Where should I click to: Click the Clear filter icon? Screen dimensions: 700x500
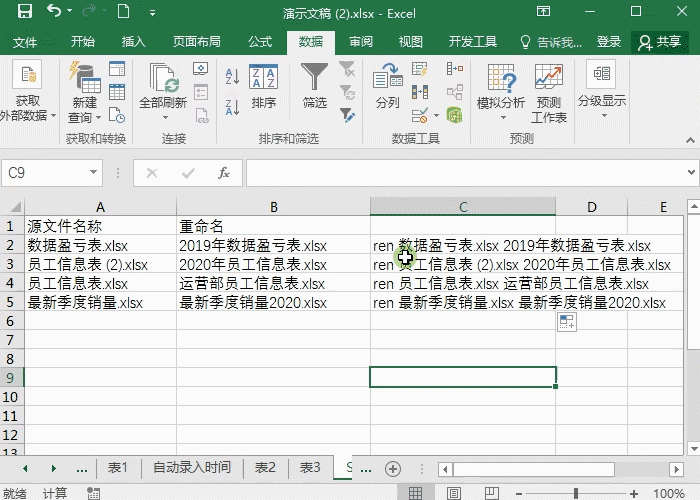point(346,69)
